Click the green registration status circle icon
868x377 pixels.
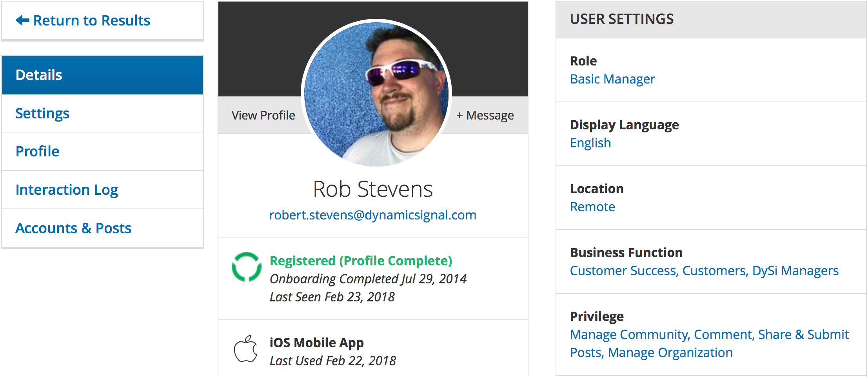tap(247, 267)
